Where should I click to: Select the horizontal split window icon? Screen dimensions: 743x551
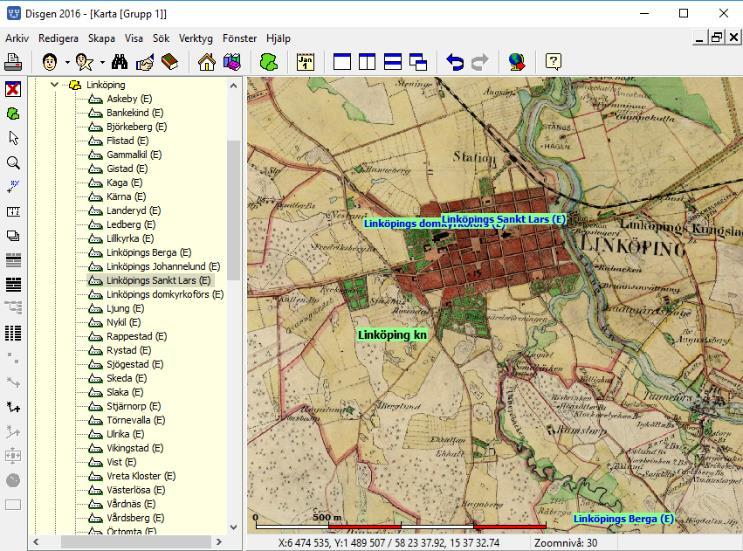pos(393,62)
